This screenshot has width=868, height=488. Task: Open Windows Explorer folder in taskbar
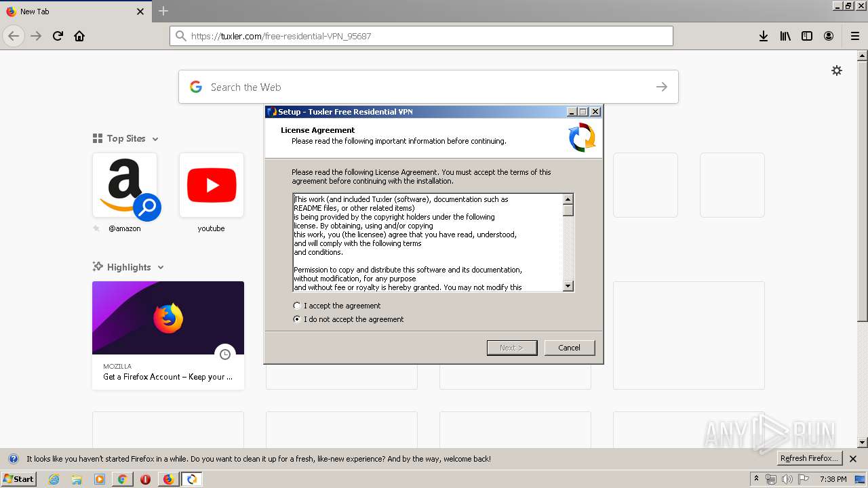pyautogui.click(x=77, y=479)
